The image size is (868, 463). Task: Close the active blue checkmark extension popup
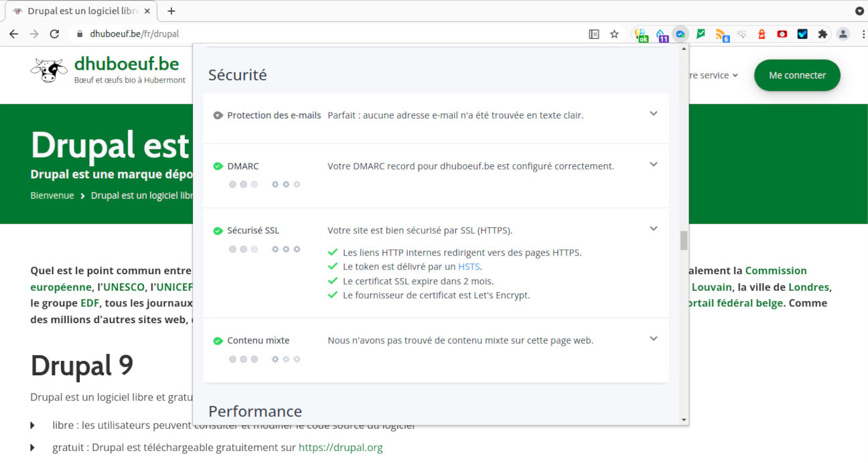[x=680, y=34]
